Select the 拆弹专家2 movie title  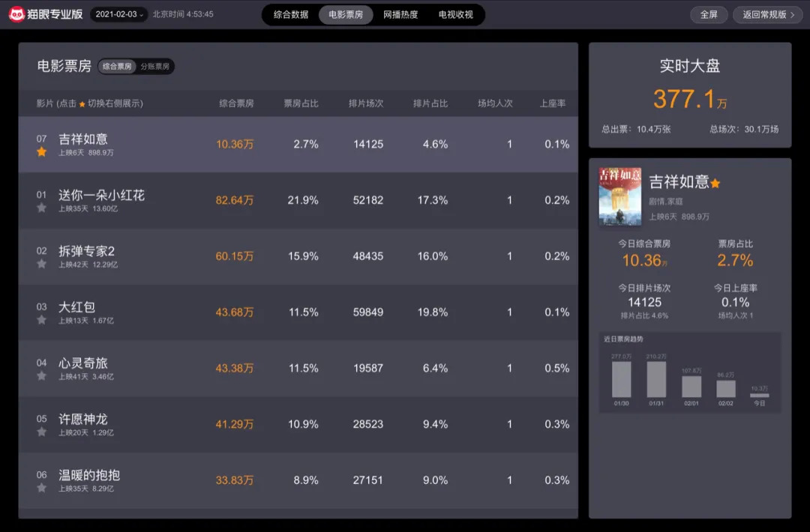tap(87, 251)
